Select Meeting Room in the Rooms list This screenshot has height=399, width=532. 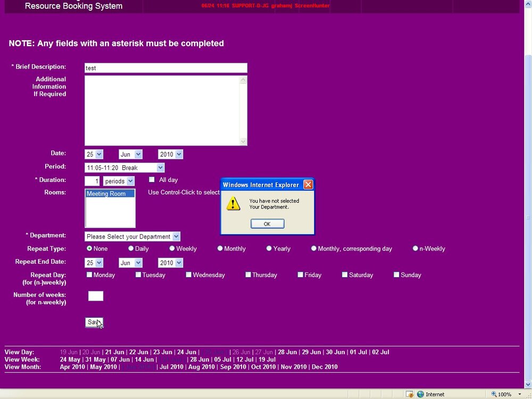click(110, 194)
